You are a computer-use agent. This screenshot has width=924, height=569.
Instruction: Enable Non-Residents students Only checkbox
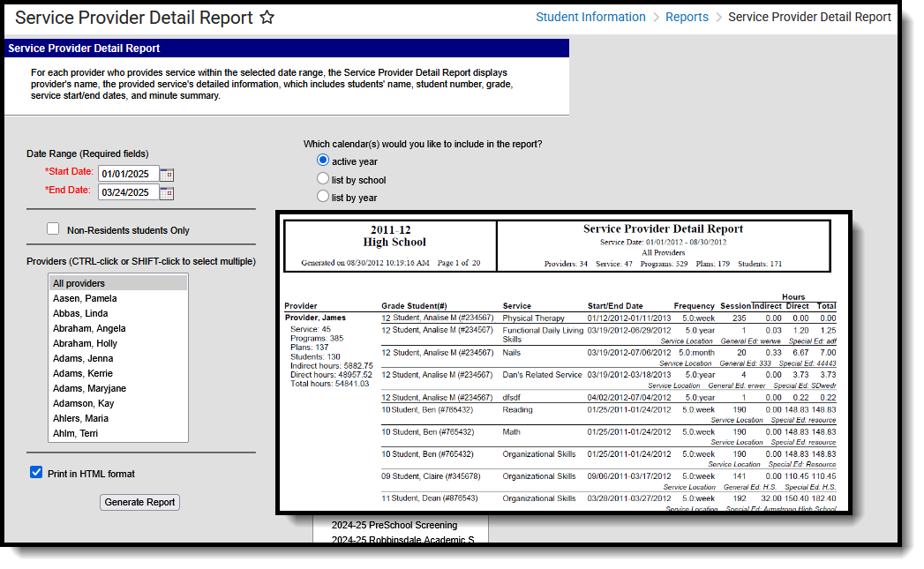click(53, 229)
